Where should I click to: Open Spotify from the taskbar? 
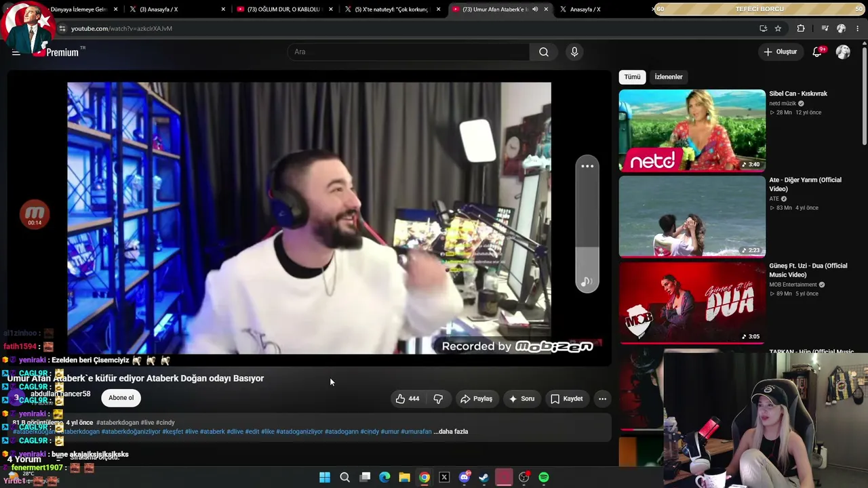(x=544, y=478)
